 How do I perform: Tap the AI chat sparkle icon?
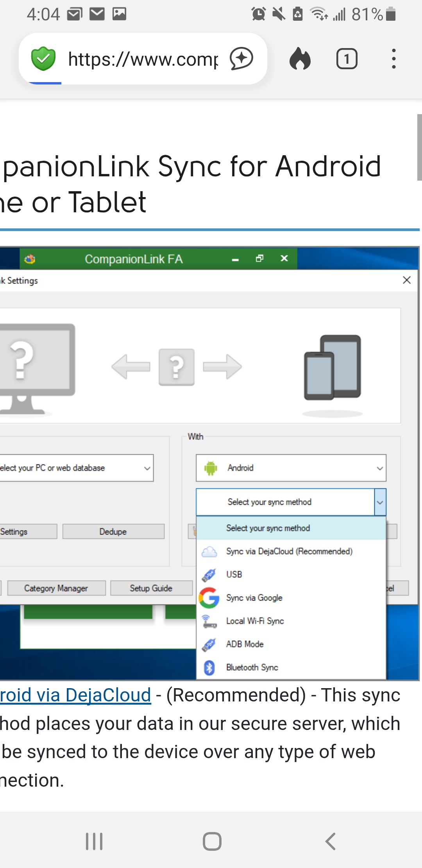point(241,59)
